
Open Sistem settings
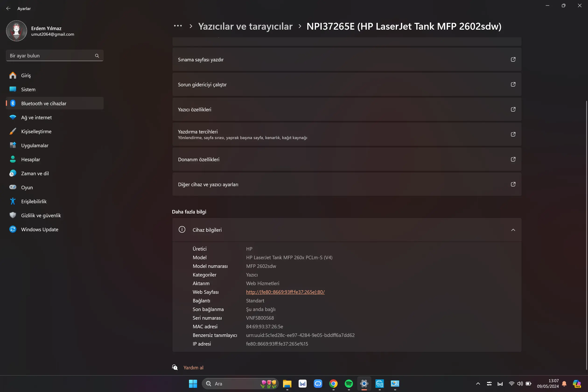55,89
